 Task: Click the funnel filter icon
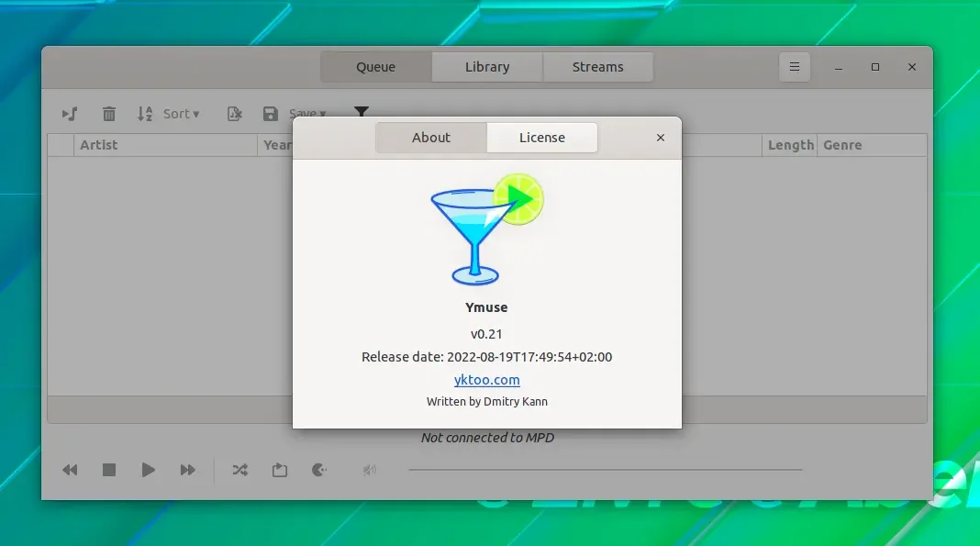click(x=362, y=111)
